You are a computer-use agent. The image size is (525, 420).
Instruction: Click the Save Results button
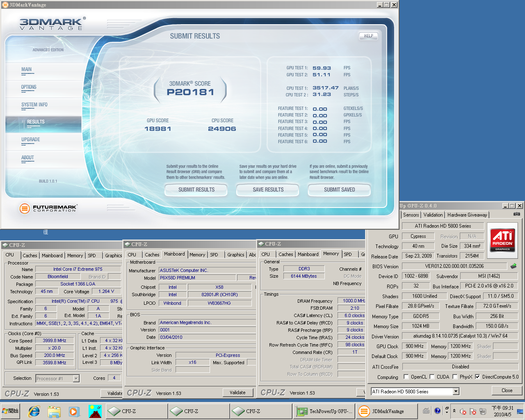(x=268, y=190)
